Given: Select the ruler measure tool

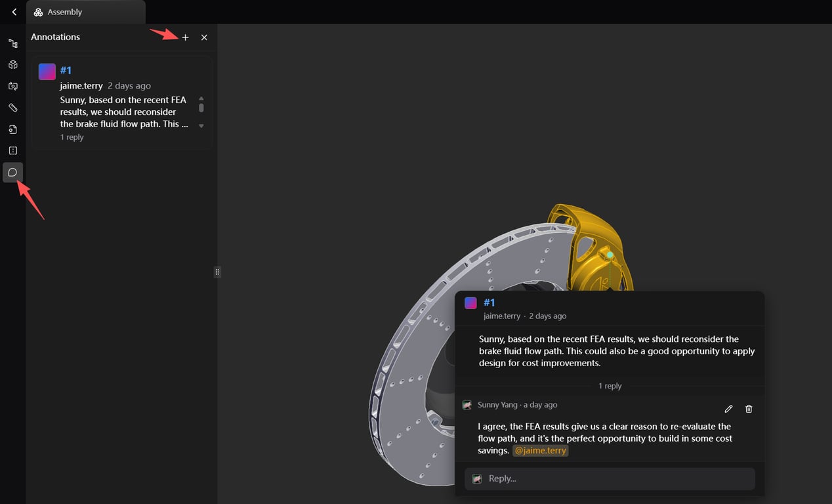Looking at the screenshot, I should pos(12,108).
